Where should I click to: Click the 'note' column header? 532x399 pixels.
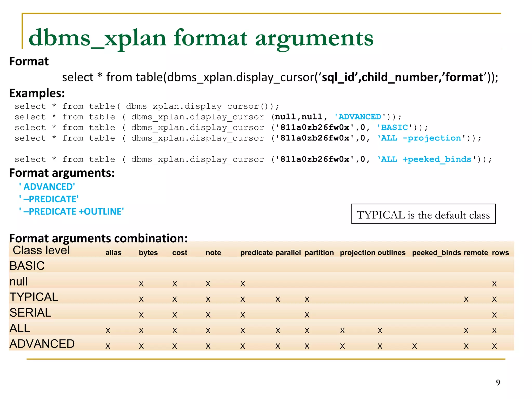(x=213, y=253)
